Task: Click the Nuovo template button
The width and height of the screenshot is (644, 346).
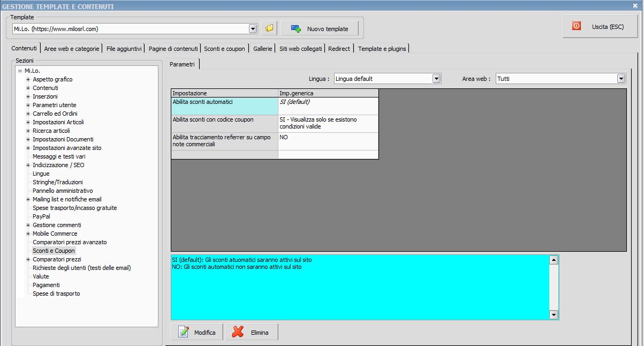Action: (x=320, y=28)
